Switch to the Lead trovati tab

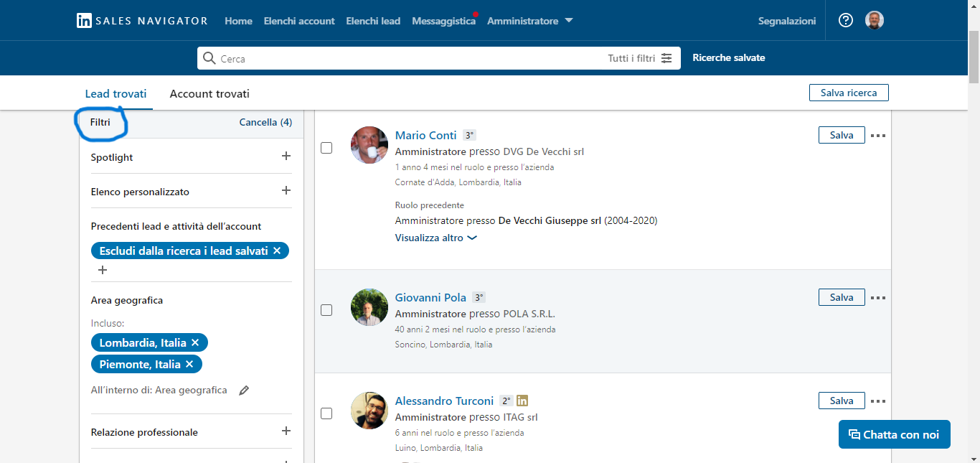116,93
